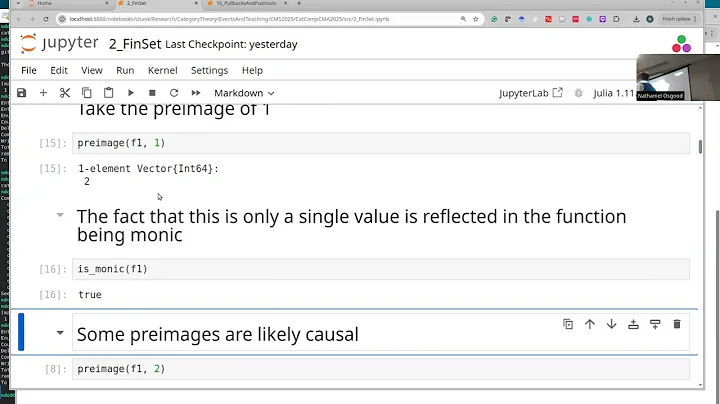Viewport: 720px width, 404px height.
Task: Click the Finish update button
Action: (679, 19)
